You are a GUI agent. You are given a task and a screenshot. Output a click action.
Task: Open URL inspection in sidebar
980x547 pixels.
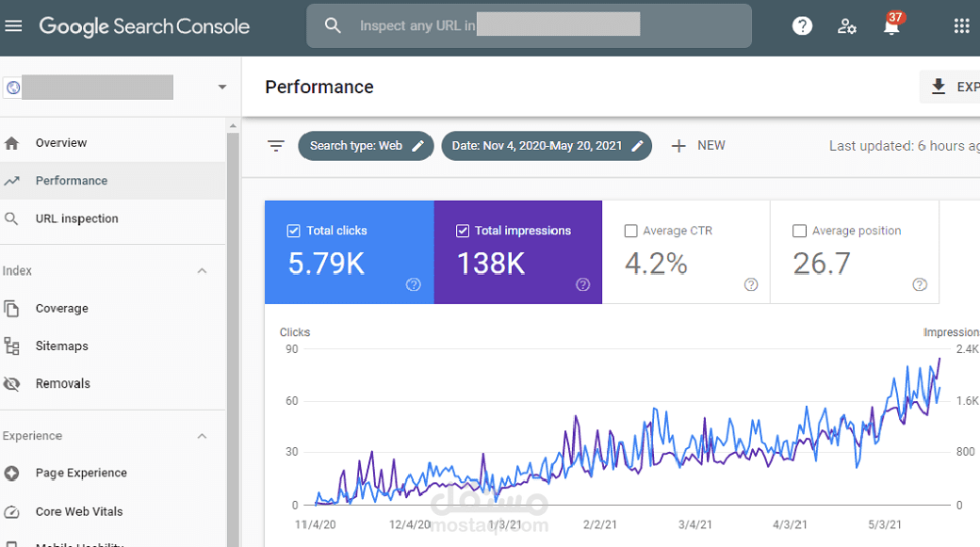112,218
